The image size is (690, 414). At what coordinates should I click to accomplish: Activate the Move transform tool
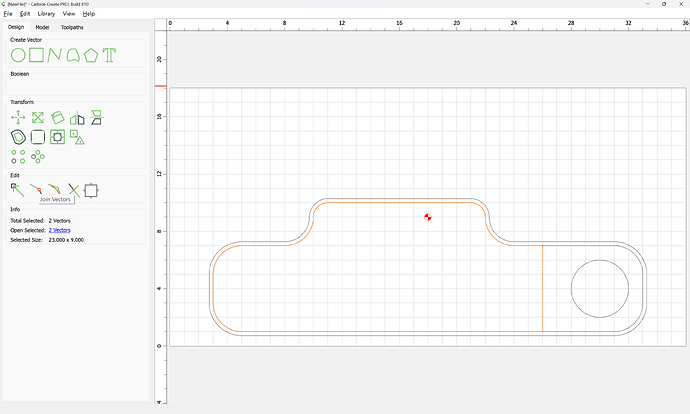(18, 118)
